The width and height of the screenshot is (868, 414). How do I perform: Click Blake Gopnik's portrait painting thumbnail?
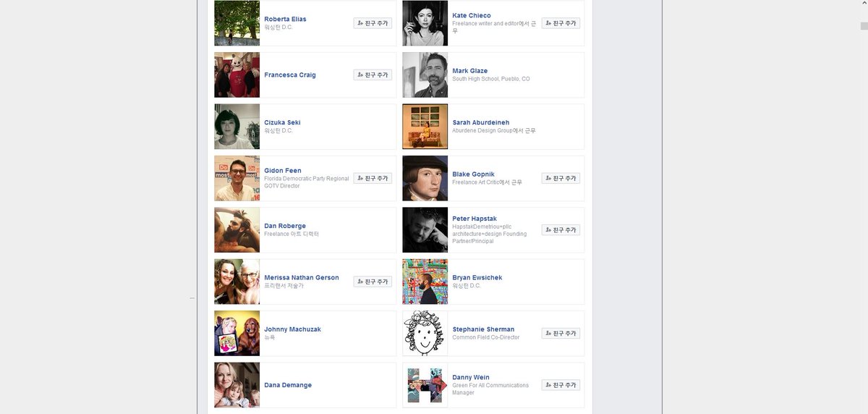coord(425,178)
